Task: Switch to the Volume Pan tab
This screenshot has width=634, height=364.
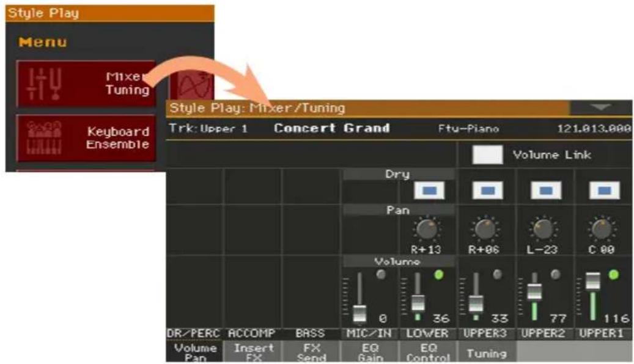Action: coord(194,351)
